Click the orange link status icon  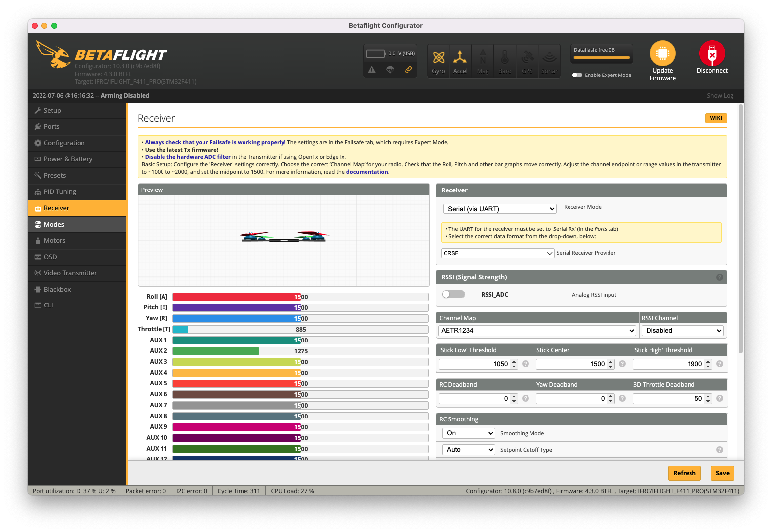pyautogui.click(x=408, y=70)
